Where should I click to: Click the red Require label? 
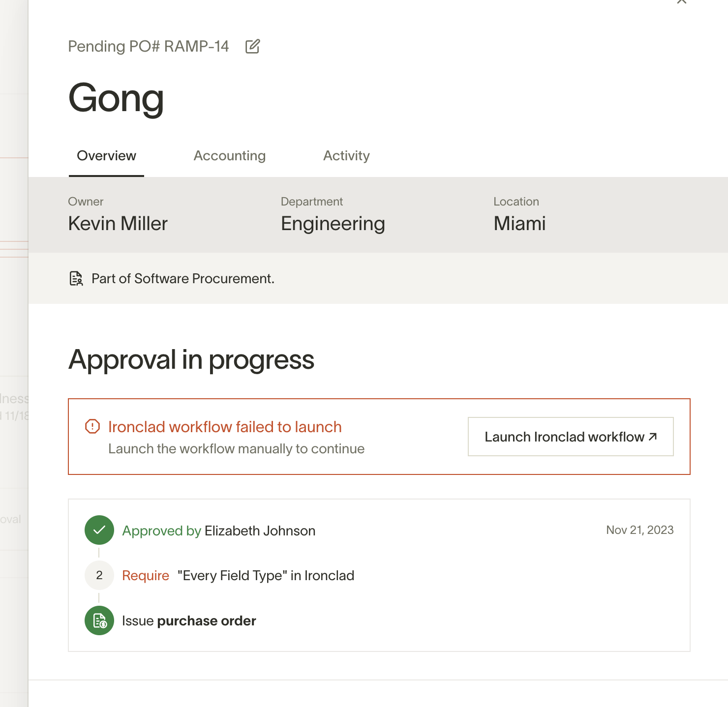[146, 576]
